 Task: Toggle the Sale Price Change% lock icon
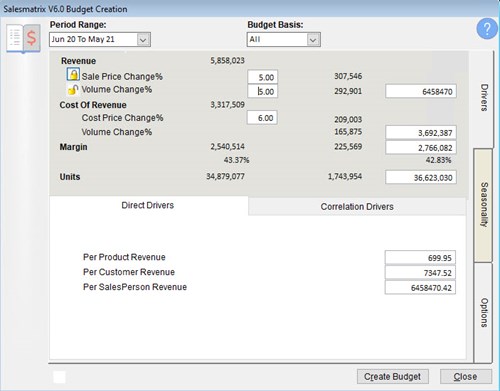click(x=73, y=74)
